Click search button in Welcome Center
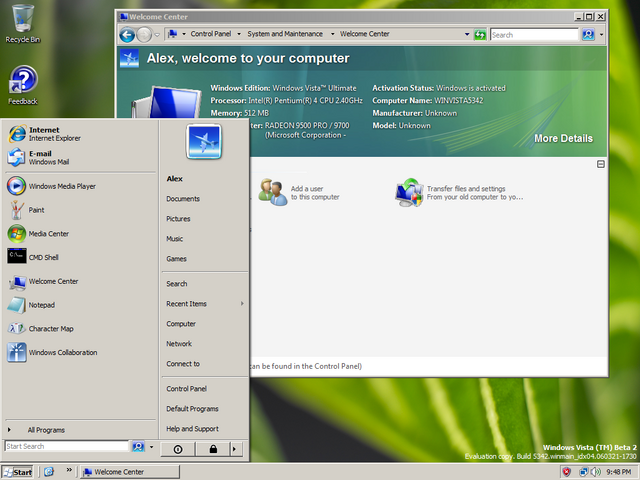Image resolution: width=640 pixels, height=480 pixels. click(x=588, y=35)
